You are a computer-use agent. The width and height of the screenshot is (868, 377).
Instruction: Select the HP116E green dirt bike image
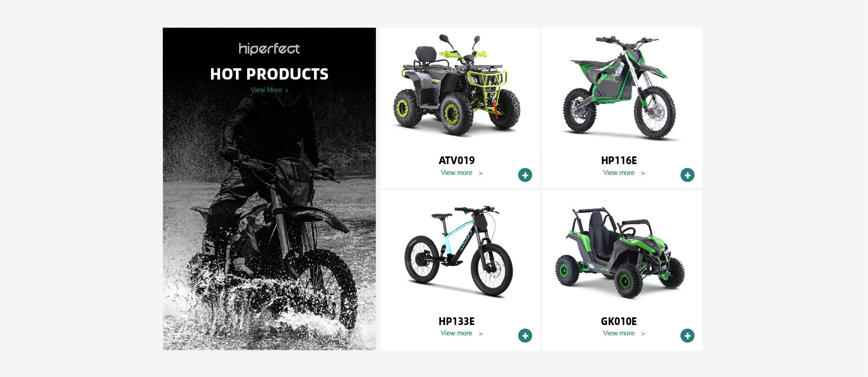619,88
